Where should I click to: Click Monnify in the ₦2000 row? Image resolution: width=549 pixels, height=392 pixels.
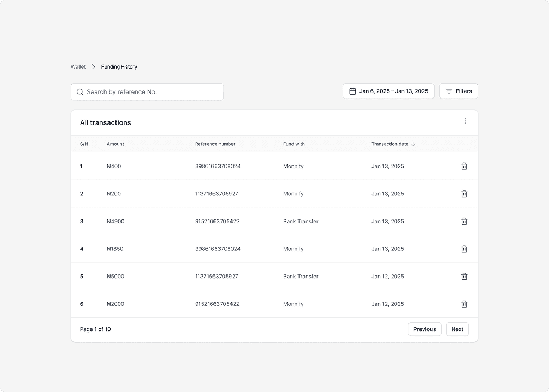click(294, 304)
